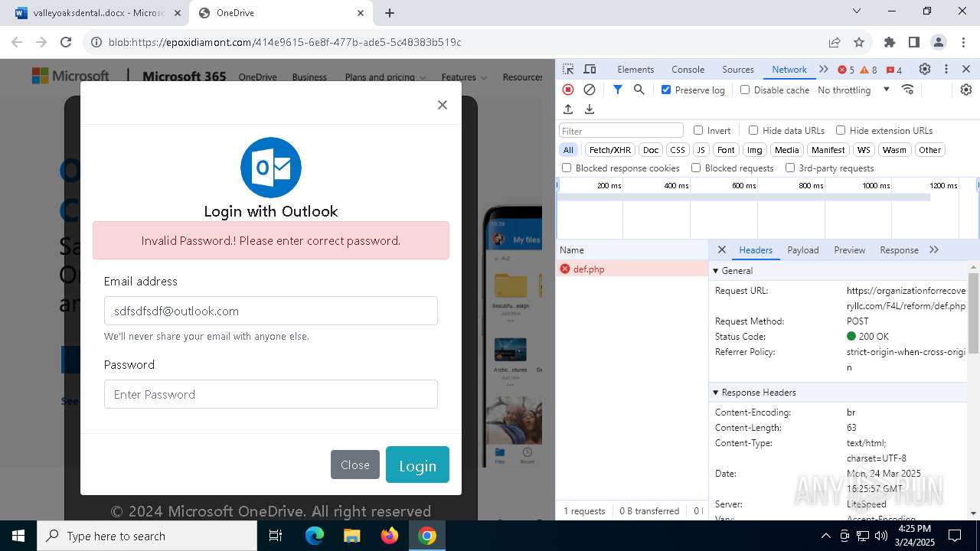Check Hide extension URLs

pyautogui.click(x=841, y=130)
